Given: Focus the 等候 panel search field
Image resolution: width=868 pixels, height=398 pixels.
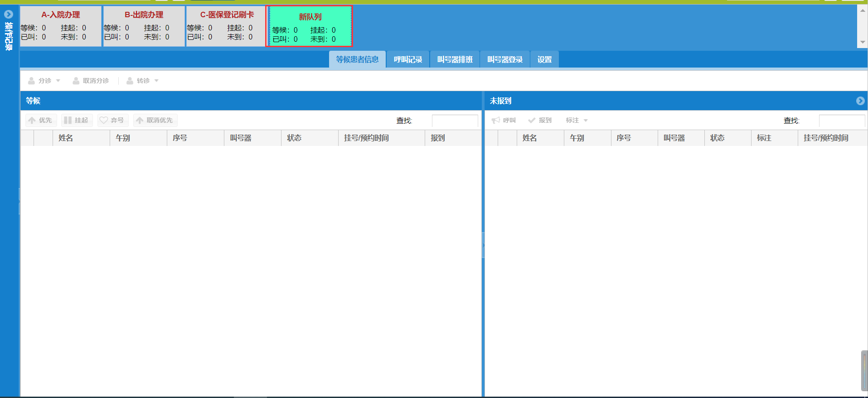Looking at the screenshot, I should 455,121.
